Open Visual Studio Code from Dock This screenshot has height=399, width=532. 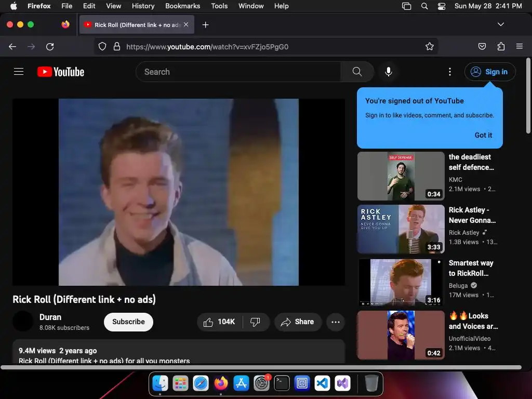(x=322, y=383)
